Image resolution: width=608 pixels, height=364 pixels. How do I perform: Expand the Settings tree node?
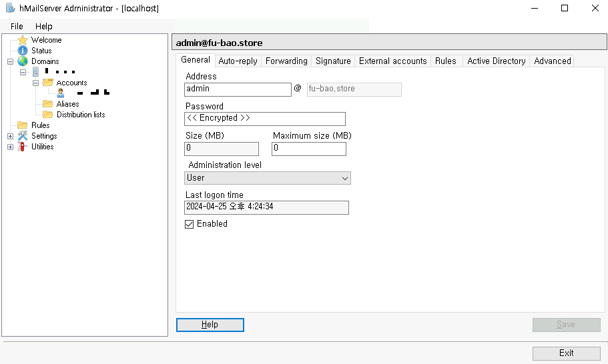point(11,136)
